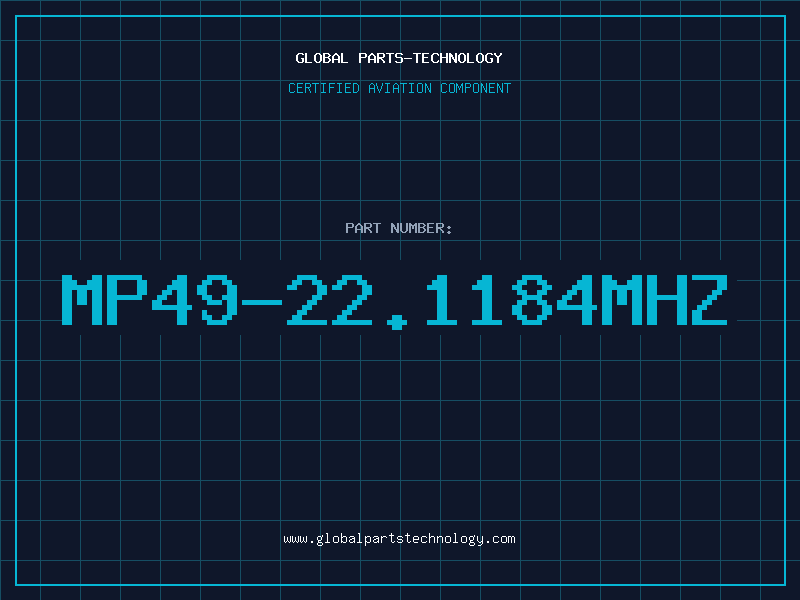Click the dash in the part number
Viewport: 800px width, 600px height.
point(262,302)
